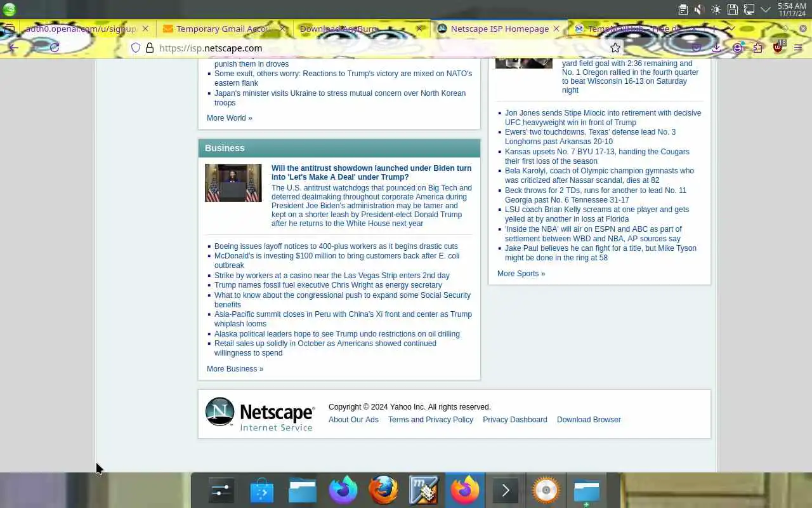View site security via padlock icon
Image resolution: width=812 pixels, height=508 pixels.
click(150, 48)
